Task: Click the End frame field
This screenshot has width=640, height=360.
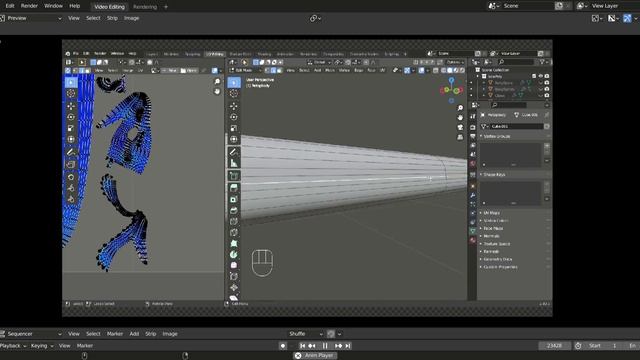Action: 632,346
